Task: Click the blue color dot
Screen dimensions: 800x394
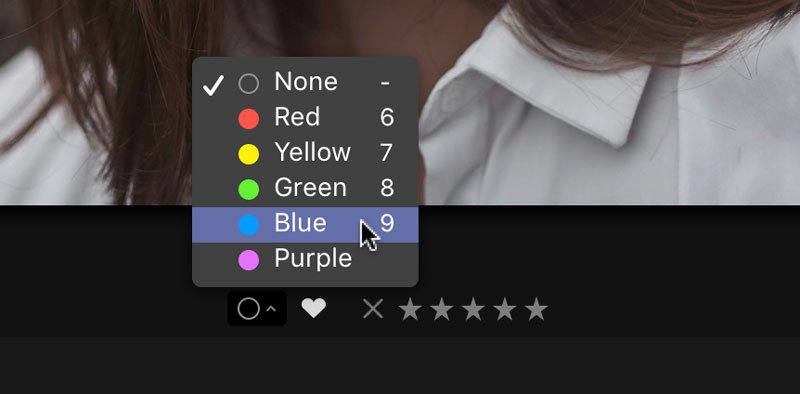Action: [248, 225]
